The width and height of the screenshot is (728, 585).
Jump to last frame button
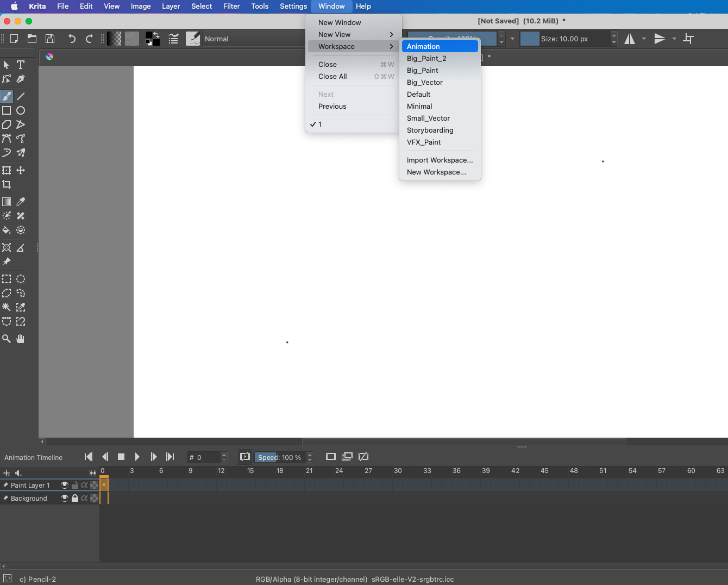tap(170, 457)
